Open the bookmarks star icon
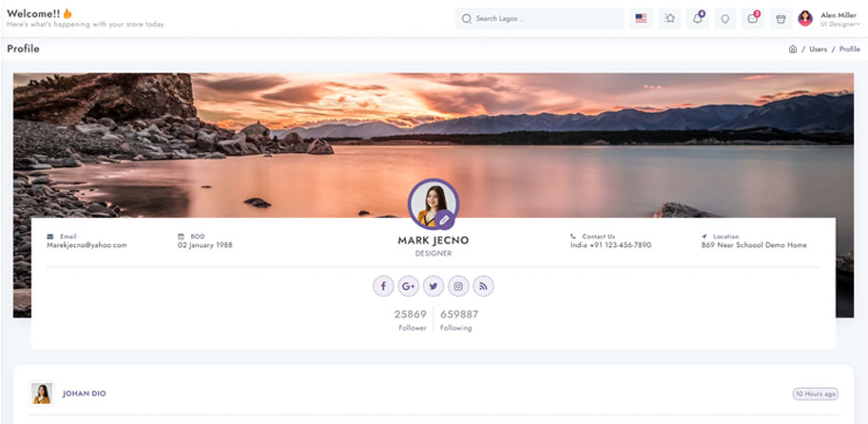The width and height of the screenshot is (868, 424). (670, 18)
